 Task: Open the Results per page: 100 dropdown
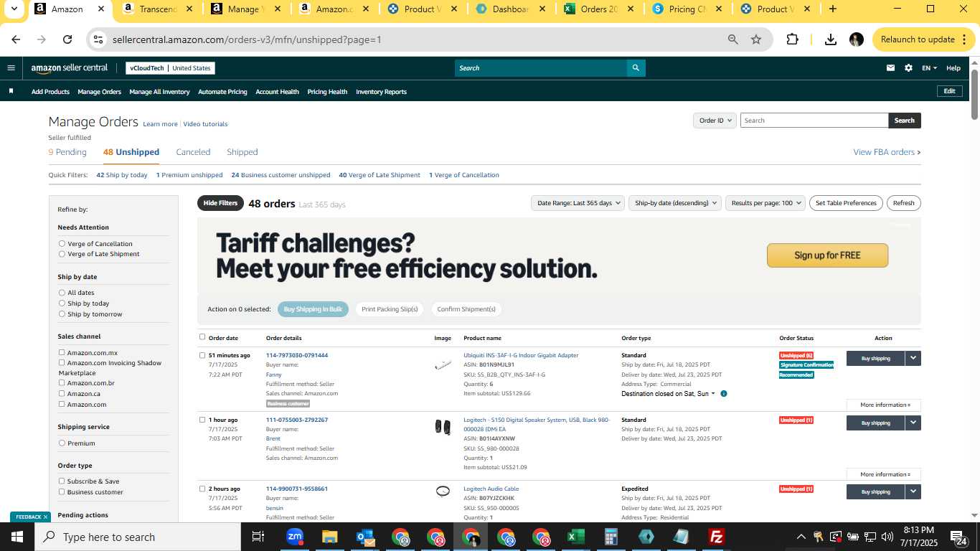pos(765,203)
